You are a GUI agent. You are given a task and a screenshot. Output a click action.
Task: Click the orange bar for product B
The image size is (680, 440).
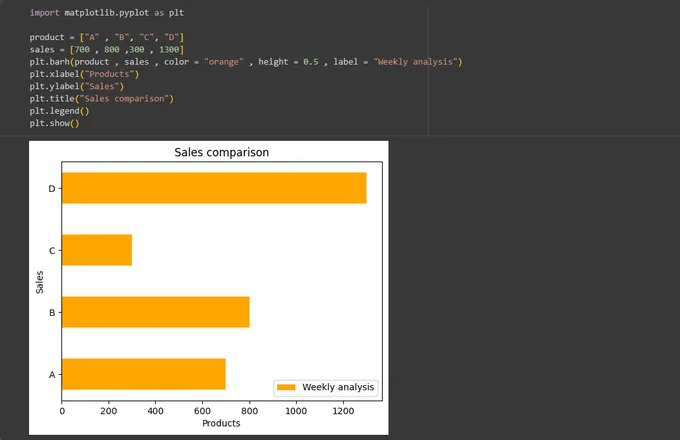tap(156, 312)
